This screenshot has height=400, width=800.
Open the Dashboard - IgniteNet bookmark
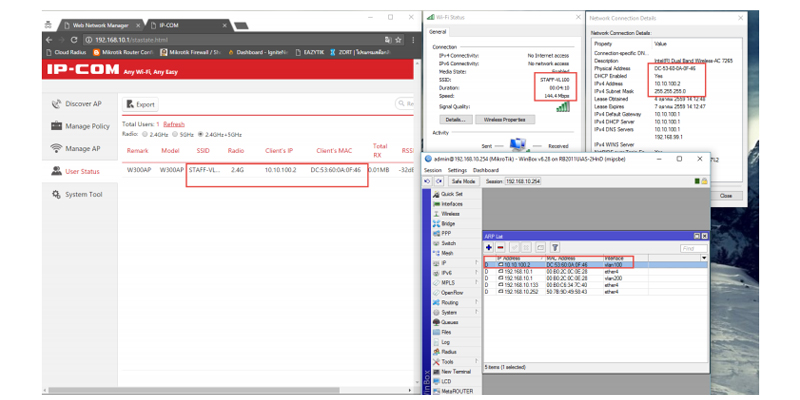click(x=258, y=52)
